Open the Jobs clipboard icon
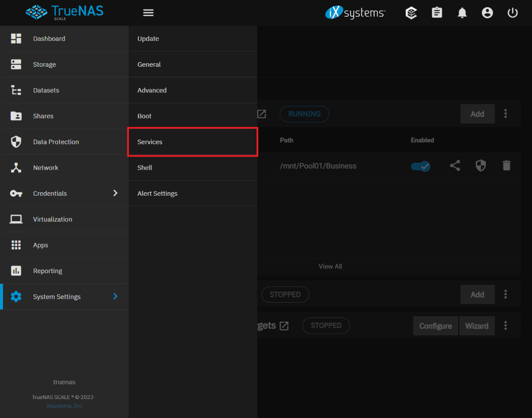 (437, 12)
